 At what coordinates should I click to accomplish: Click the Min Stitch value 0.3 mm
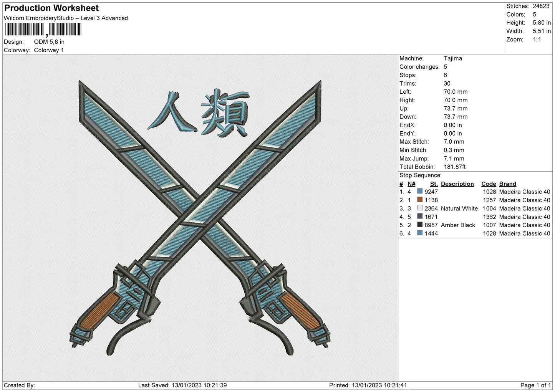coord(454,150)
